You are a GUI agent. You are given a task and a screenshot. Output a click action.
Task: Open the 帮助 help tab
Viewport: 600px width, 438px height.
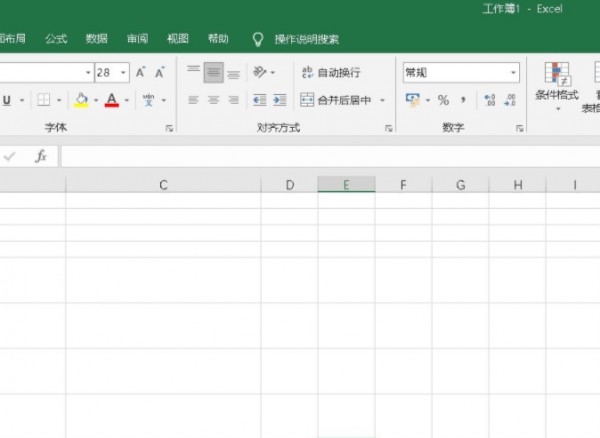218,39
